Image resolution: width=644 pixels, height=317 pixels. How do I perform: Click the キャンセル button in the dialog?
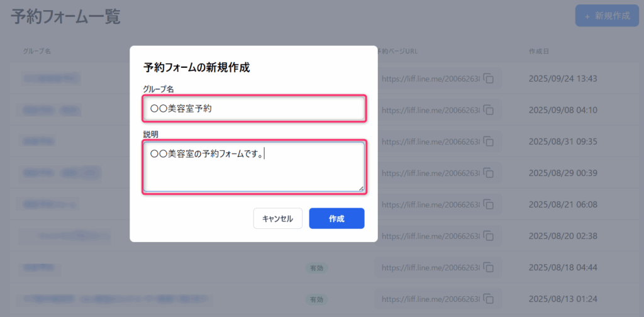(x=277, y=218)
